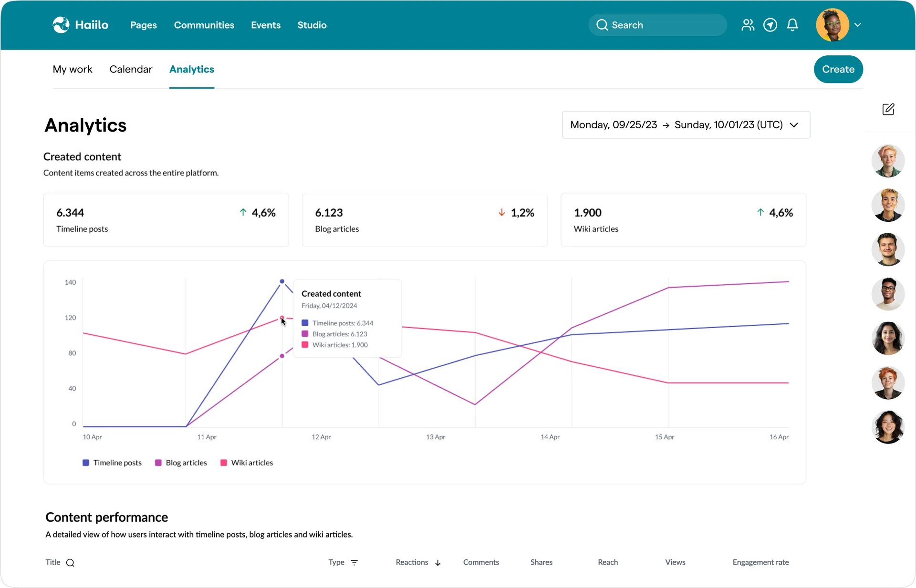Click the red down arrow on Blog articles card
The height and width of the screenshot is (588, 916).
502,212
